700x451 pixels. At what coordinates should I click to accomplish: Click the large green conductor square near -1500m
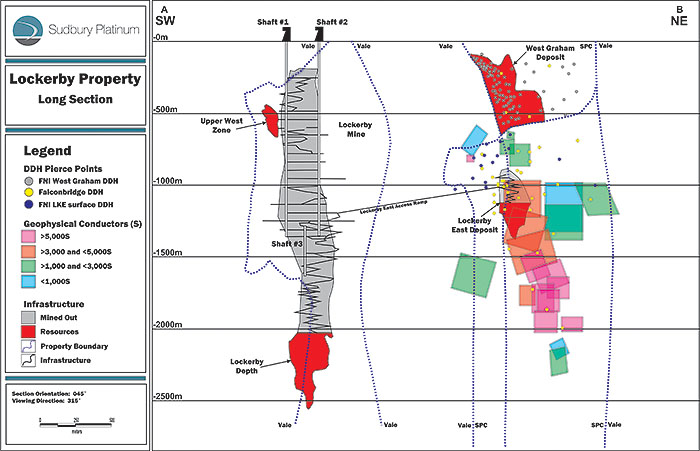pyautogui.click(x=474, y=275)
